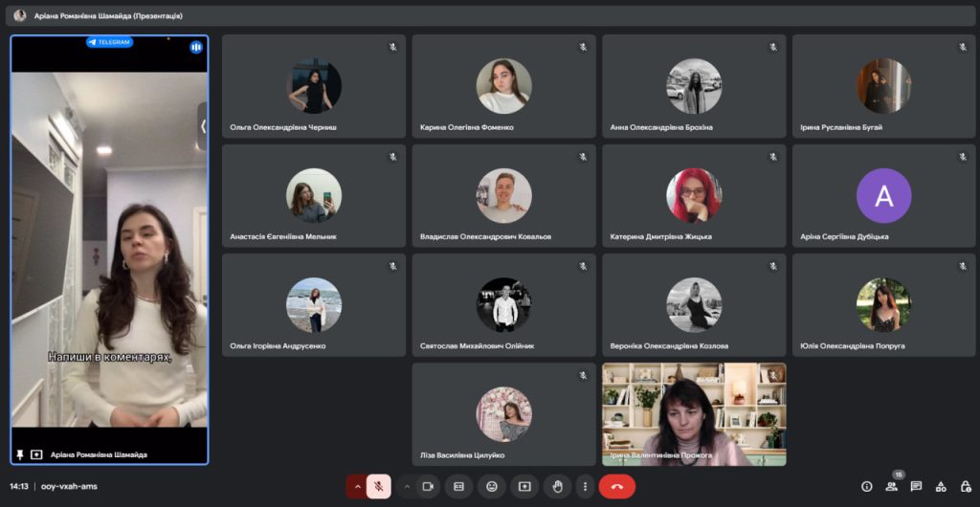Toggle closed captions button

pyautogui.click(x=458, y=486)
